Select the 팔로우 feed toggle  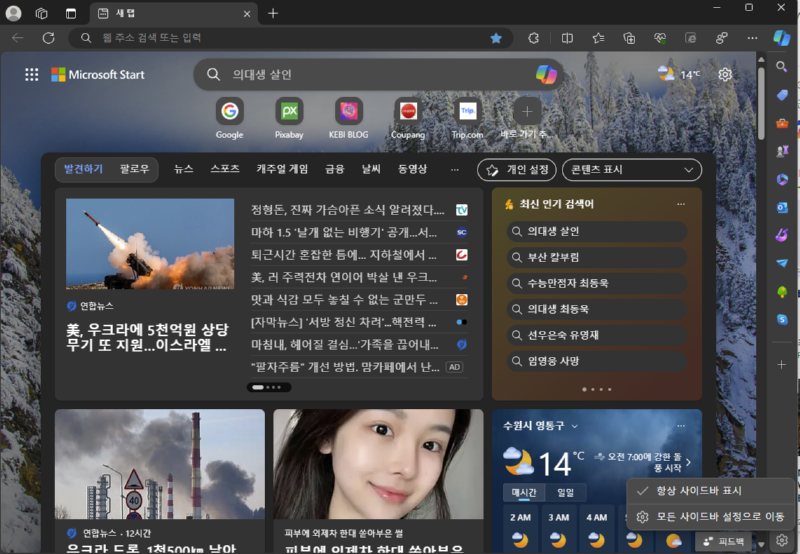click(134, 170)
